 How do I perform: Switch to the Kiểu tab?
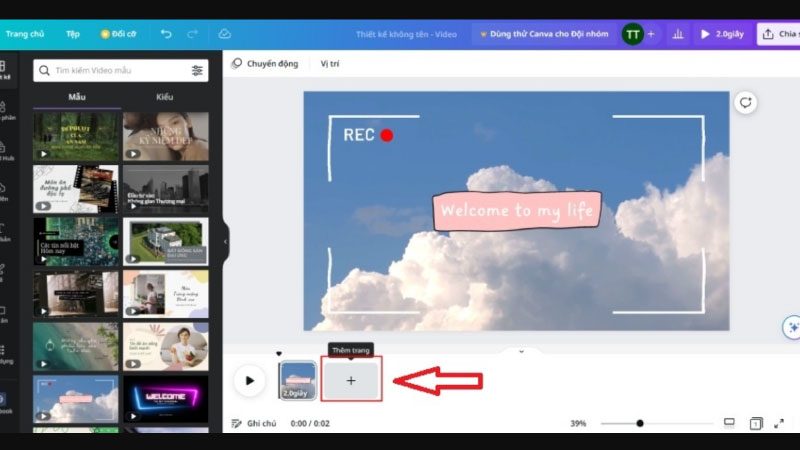165,97
